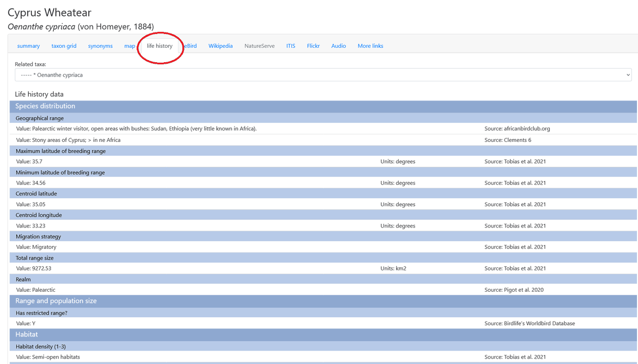Switch to the ITIS tab
The image size is (638, 364).
click(291, 46)
